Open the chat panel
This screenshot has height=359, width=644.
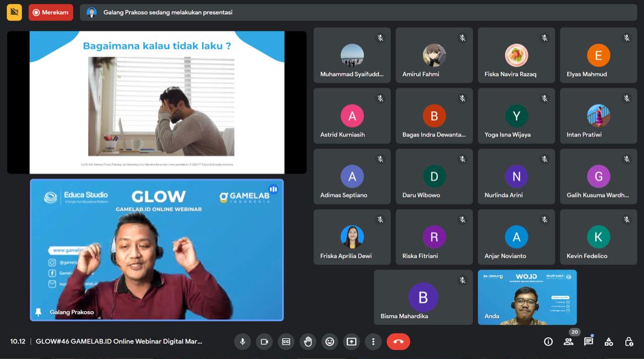point(588,342)
